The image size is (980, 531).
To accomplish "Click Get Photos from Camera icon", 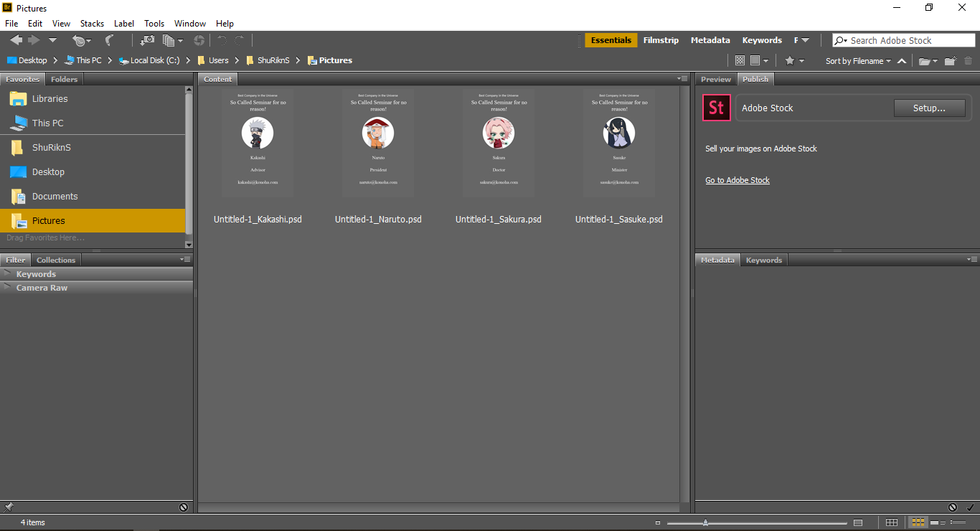I will (147, 41).
